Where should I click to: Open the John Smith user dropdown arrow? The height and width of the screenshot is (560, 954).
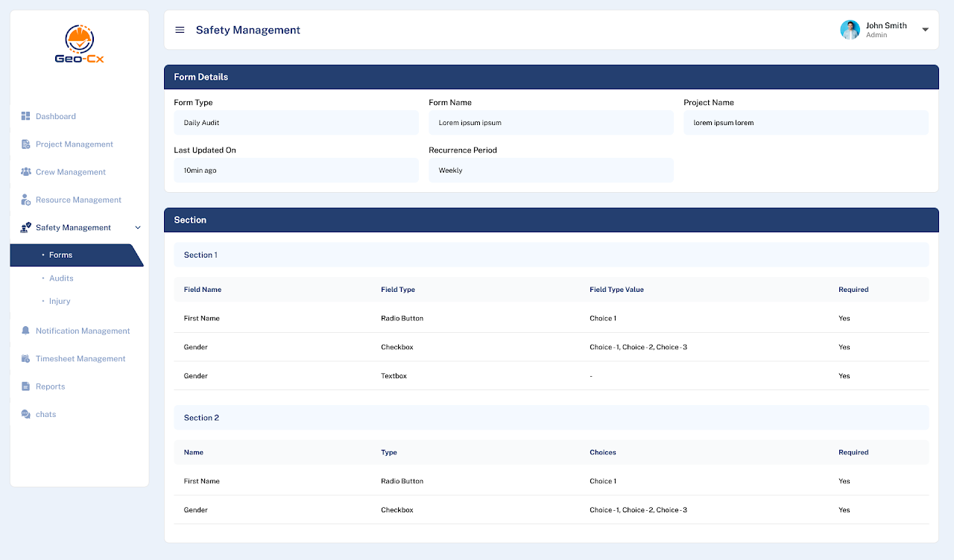point(925,30)
